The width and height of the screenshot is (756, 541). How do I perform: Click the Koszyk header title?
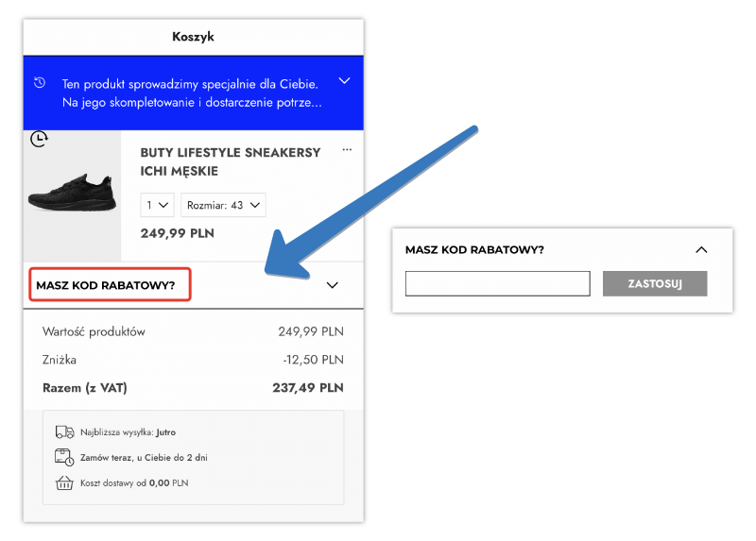pyautogui.click(x=193, y=37)
